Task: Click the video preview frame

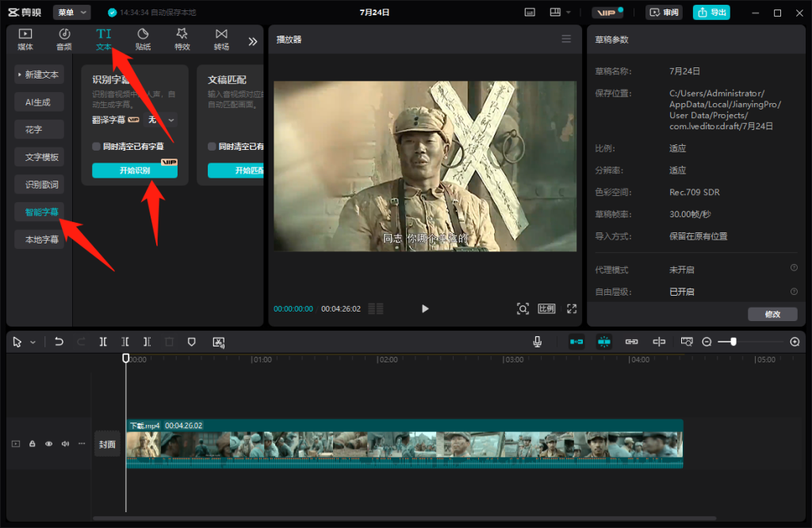Action: pyautogui.click(x=425, y=166)
